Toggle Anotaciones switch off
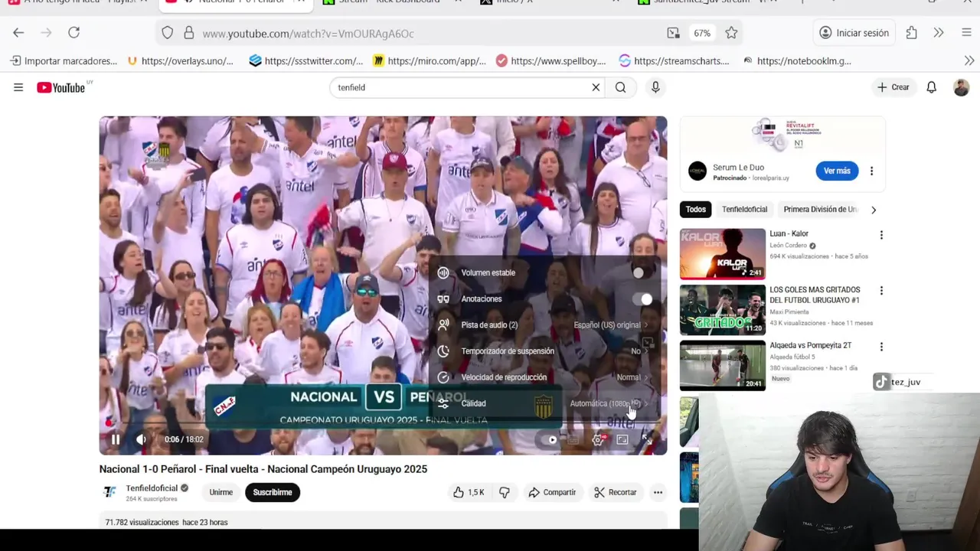The width and height of the screenshot is (980, 551). (642, 299)
